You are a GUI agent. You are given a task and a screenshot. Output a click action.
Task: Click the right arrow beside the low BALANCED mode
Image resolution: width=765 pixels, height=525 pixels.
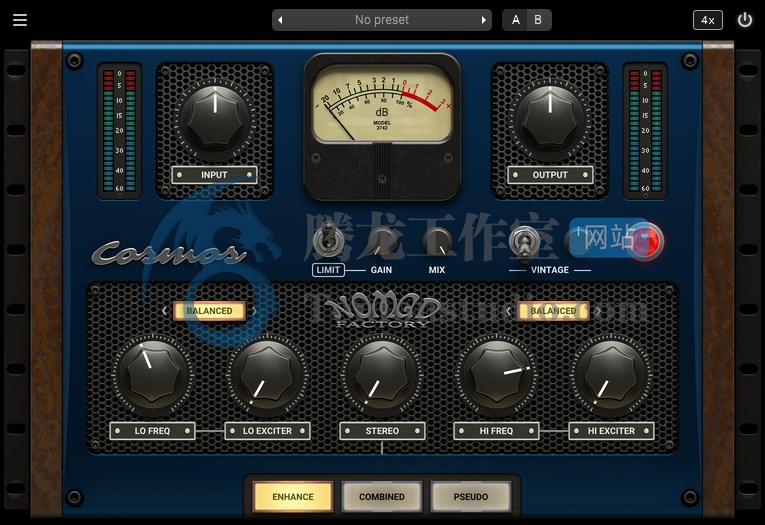tap(254, 311)
